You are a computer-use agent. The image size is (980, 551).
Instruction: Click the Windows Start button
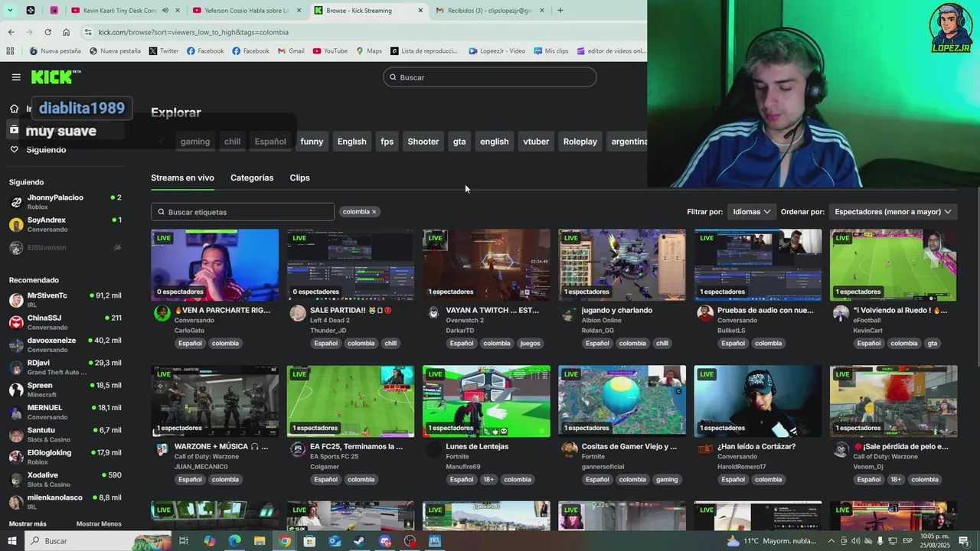click(x=12, y=541)
